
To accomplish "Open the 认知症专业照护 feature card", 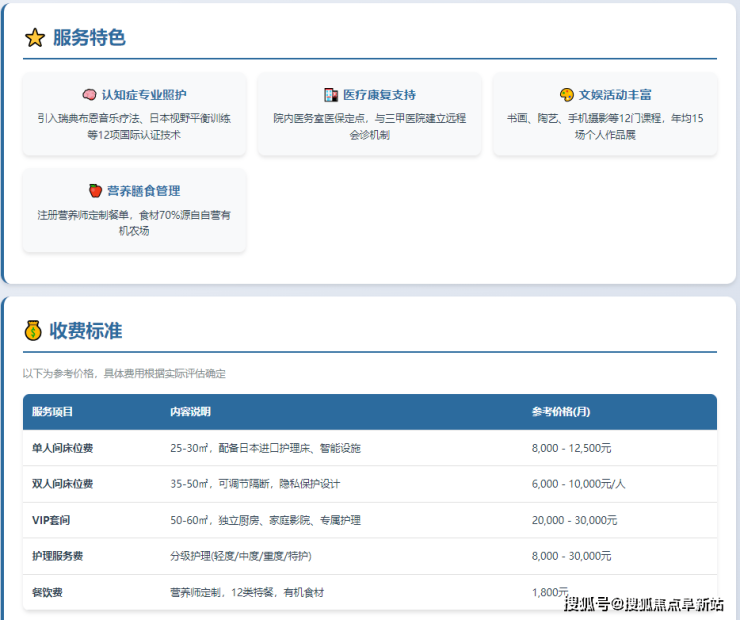I will click(134, 114).
